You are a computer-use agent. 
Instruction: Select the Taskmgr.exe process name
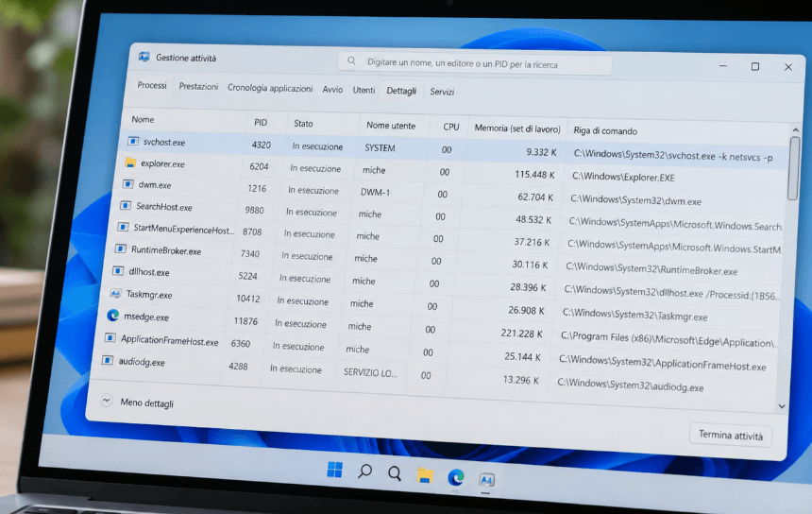(150, 294)
